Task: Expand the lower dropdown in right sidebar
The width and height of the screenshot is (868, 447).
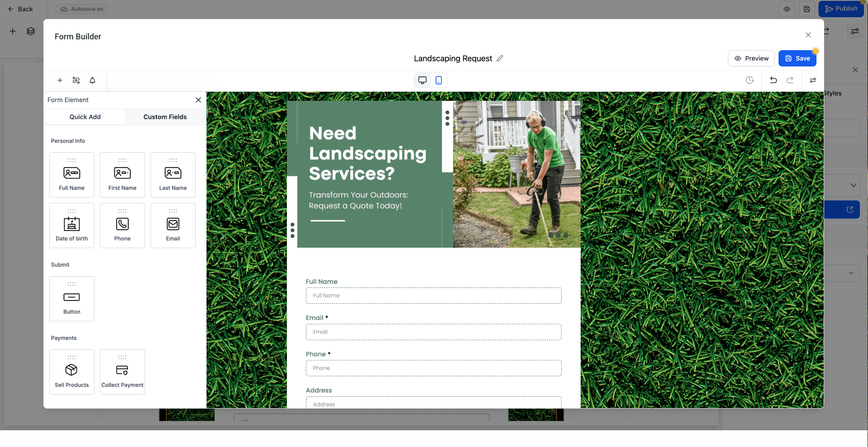Action: pos(851,273)
